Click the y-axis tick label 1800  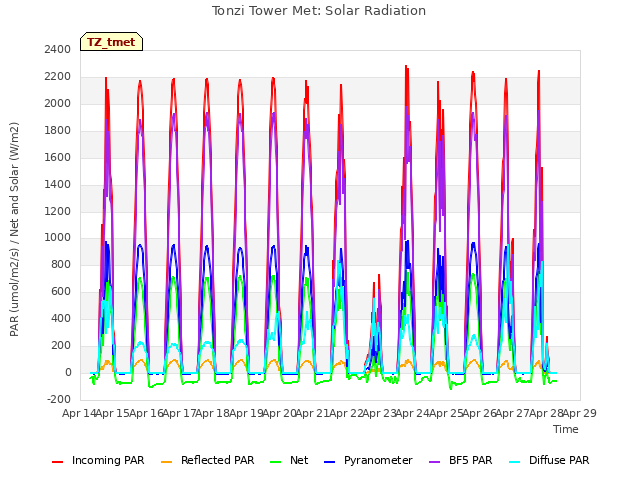58,130
